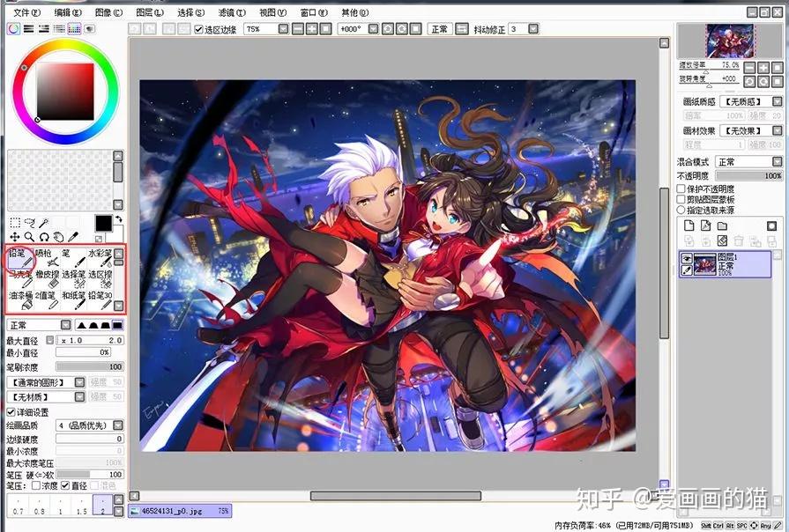Viewport: 789px width, 532px height.
Task: Enable 保护不透明度 preserve opacity
Action: coord(681,188)
